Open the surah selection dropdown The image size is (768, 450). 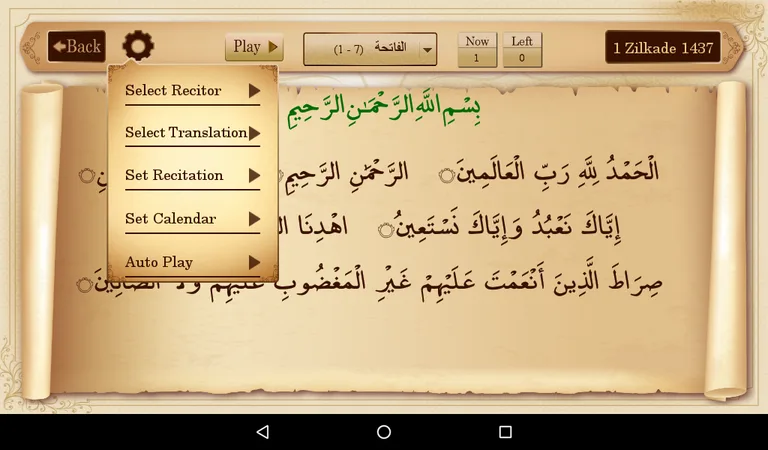[x=370, y=49]
